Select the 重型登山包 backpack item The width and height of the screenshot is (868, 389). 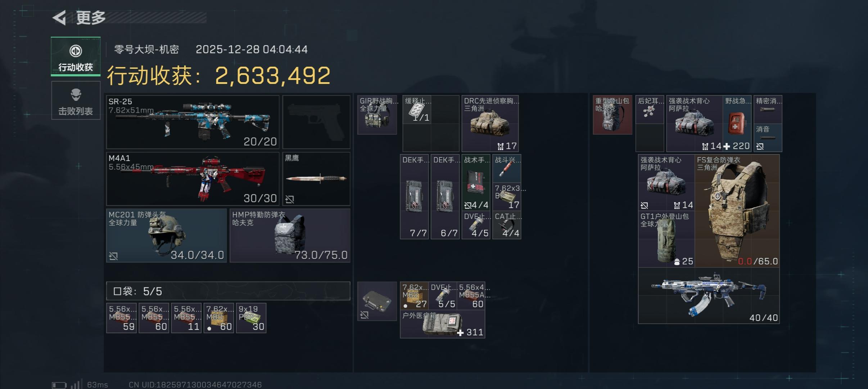click(612, 115)
